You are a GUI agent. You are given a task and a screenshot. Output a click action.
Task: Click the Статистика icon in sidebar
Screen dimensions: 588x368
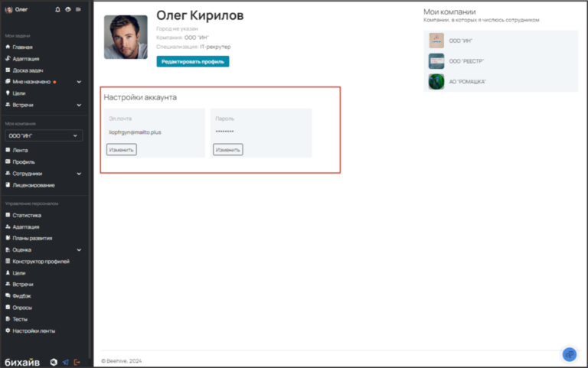tap(8, 216)
